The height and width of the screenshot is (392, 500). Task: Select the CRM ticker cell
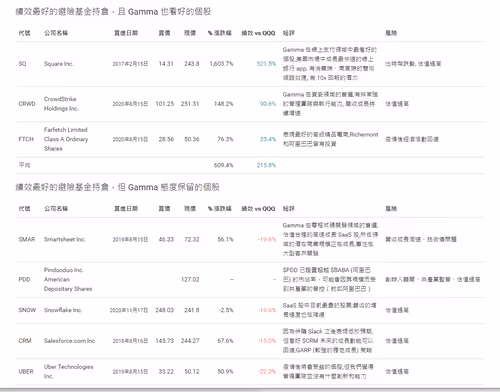click(25, 341)
